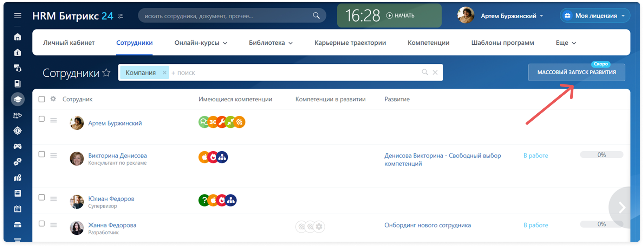Click the settings sliders icon beside logo
Screen dimensions: 644x247
click(x=121, y=16)
